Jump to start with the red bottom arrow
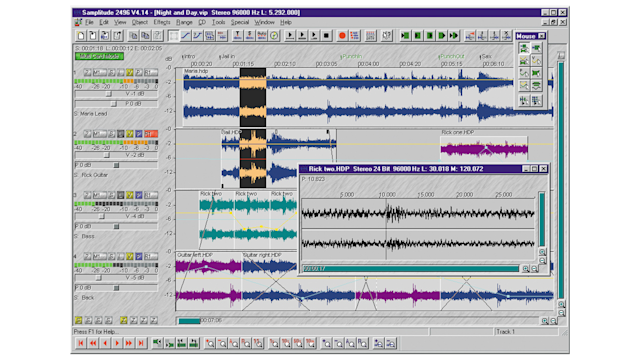 pyautogui.click(x=81, y=343)
